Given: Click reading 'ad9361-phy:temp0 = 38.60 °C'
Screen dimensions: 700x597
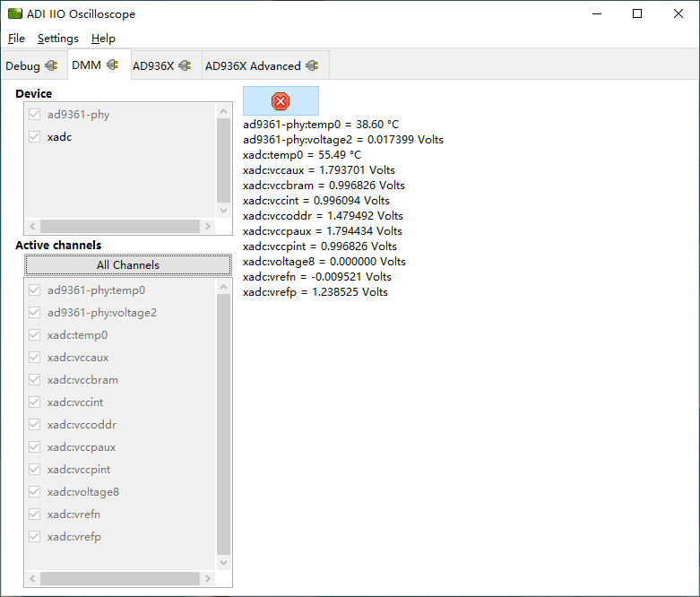Looking at the screenshot, I should 321,124.
